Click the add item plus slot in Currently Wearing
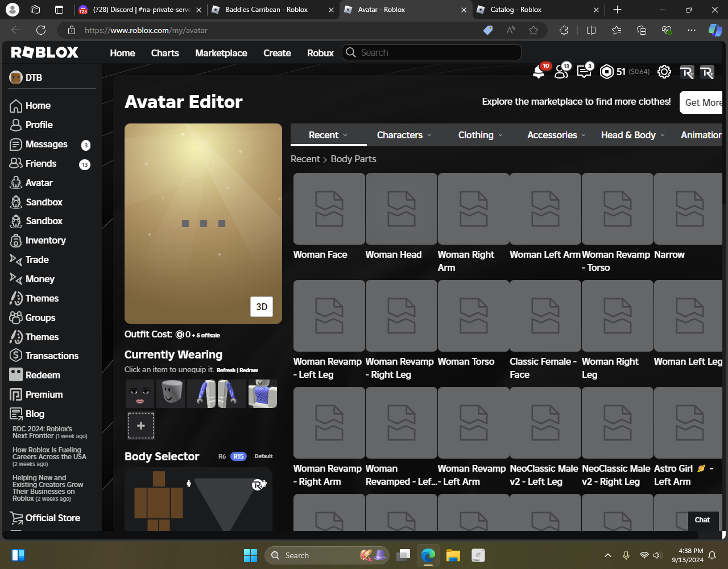This screenshot has width=728, height=569. coord(141,426)
